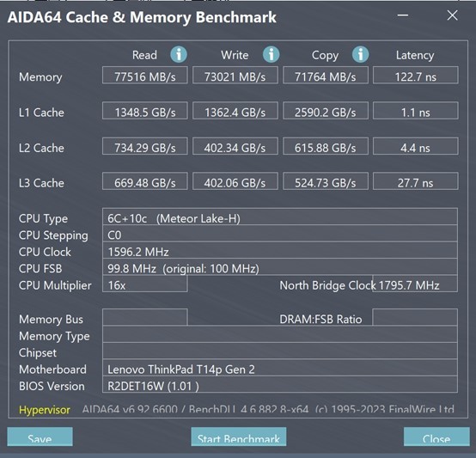Screen dimensions: 476x458
Task: Select the L1 Cache Copy 2590.2 GB/s field
Action: click(x=326, y=111)
